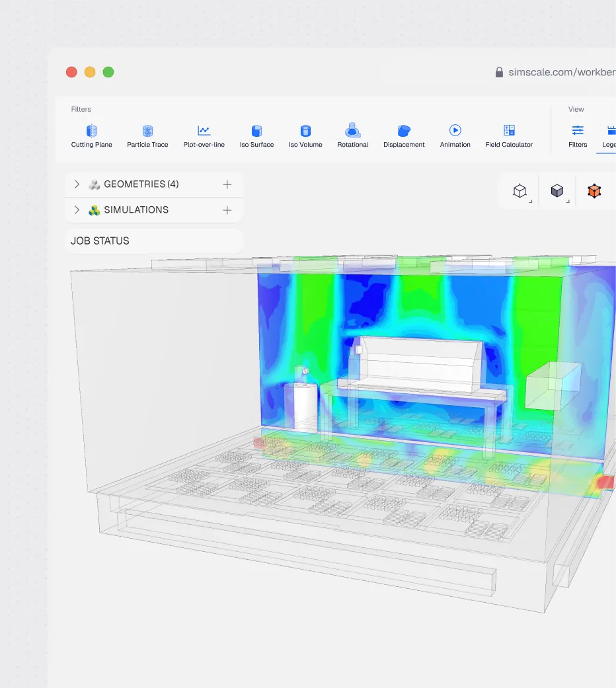The image size is (616, 688).
Task: Open the shaded cube render mode dropdown
Action: click(558, 191)
